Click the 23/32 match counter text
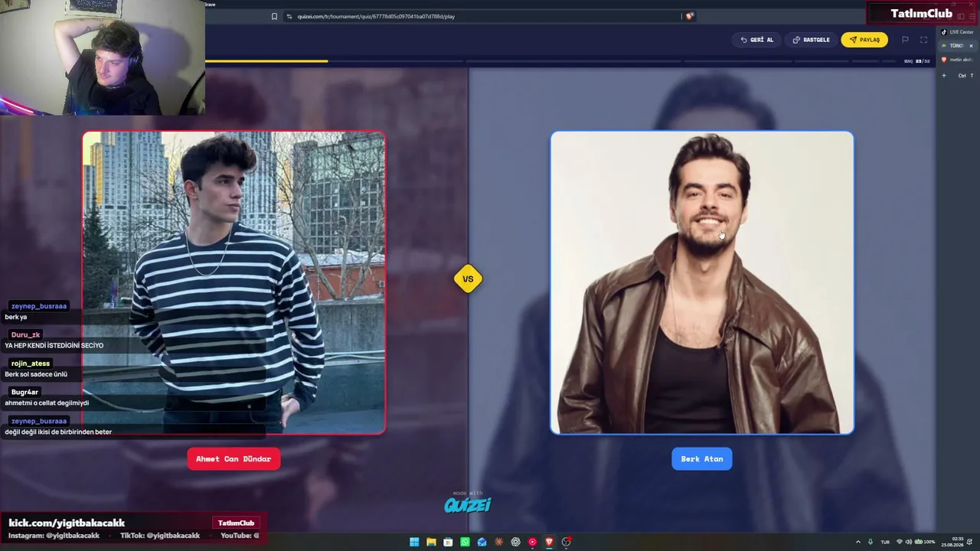This screenshot has height=551, width=980. click(923, 61)
